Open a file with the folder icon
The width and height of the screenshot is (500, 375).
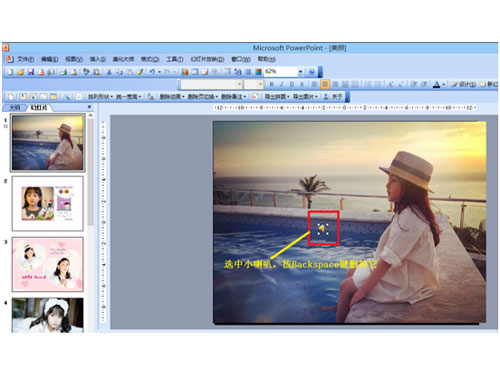tap(20, 72)
